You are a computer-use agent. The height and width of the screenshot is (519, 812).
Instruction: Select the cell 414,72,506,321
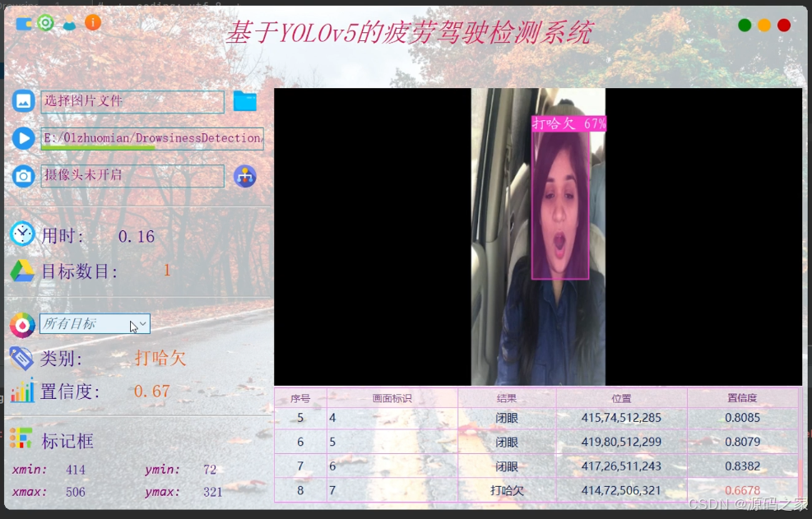(x=621, y=490)
